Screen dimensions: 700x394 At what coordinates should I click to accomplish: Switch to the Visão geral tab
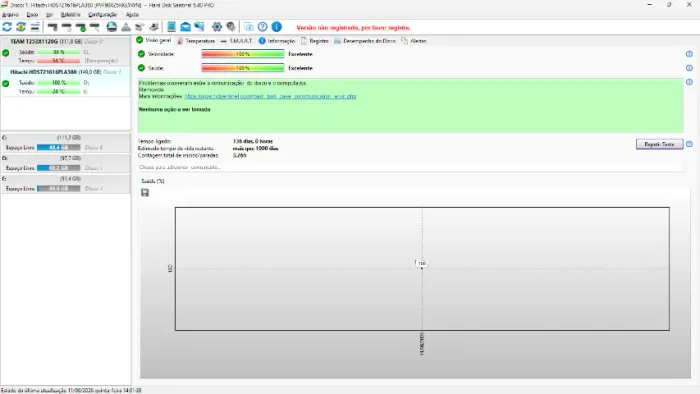pos(154,40)
